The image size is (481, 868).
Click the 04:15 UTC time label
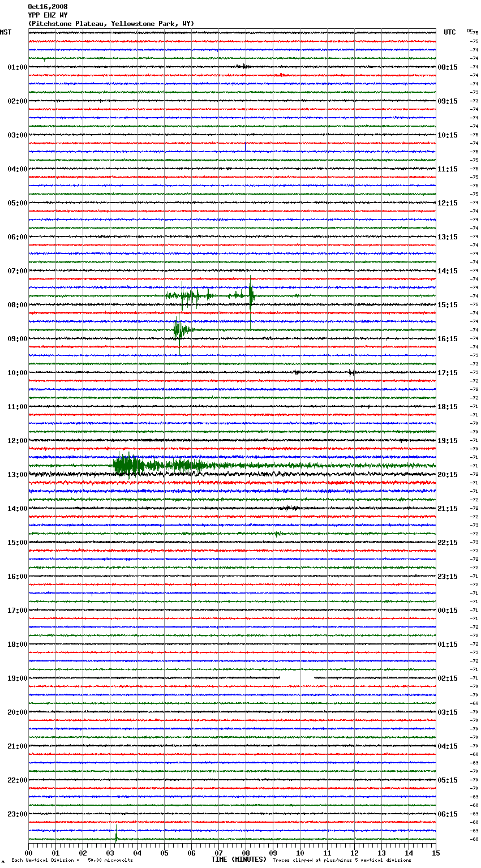[448, 746]
